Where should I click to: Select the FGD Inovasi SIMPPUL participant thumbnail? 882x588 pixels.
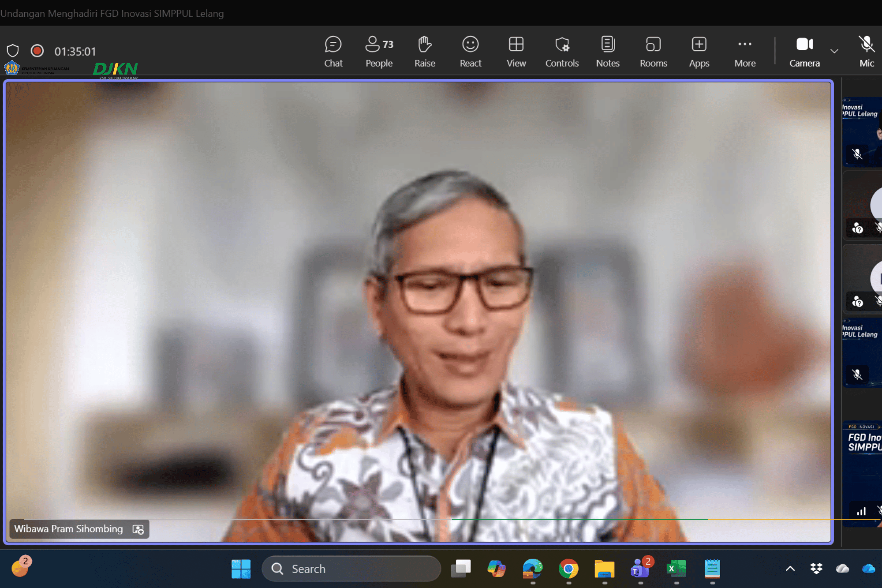(x=862, y=474)
